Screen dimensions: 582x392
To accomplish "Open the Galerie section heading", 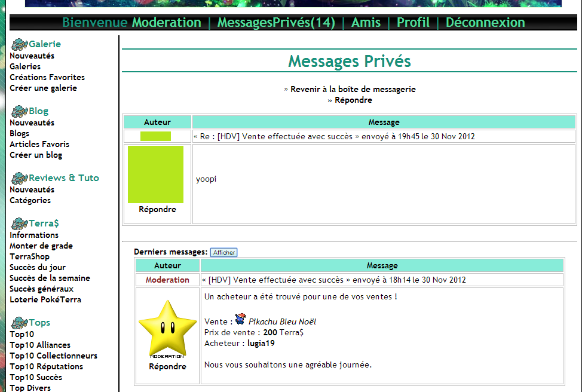I will (45, 44).
